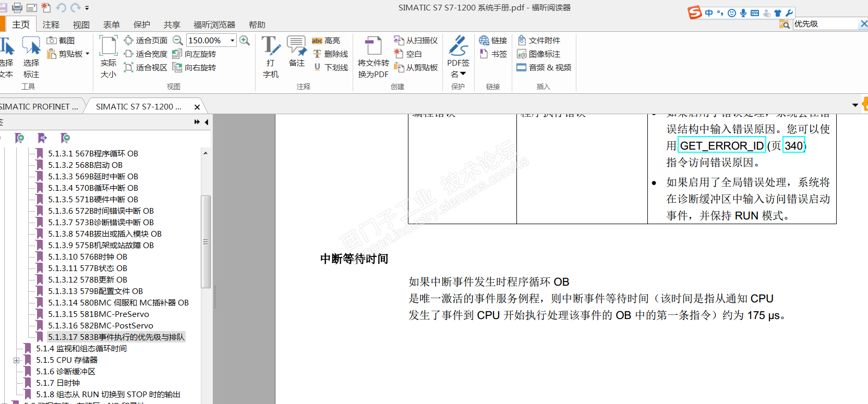Click the search field containing 优先级

825,23
